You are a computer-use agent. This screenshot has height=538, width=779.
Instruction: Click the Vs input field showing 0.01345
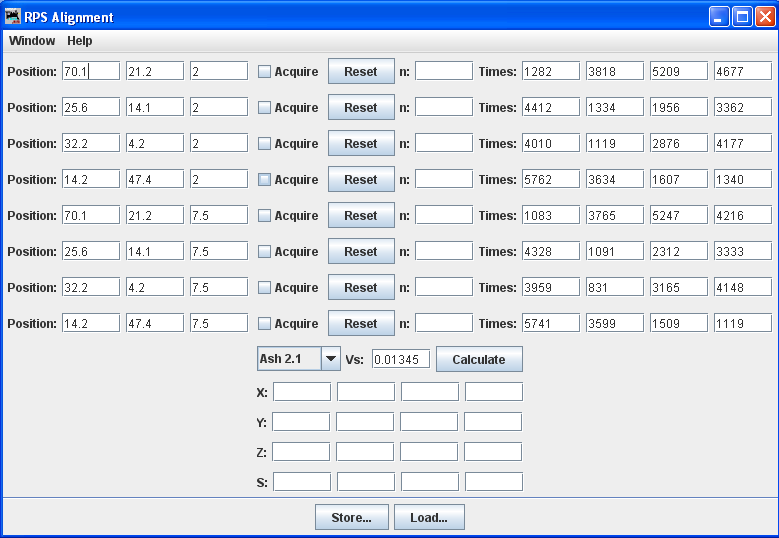[x=400, y=359]
